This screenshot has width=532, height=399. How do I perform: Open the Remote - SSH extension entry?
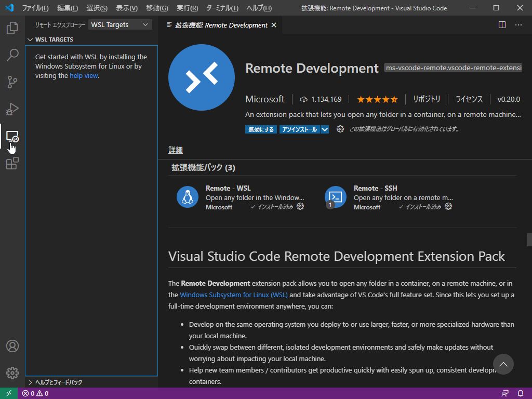point(389,197)
